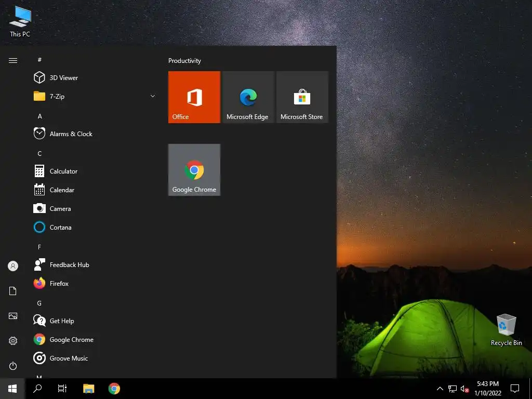Click the Power button in Start
Image resolution: width=532 pixels, height=399 pixels.
13,366
